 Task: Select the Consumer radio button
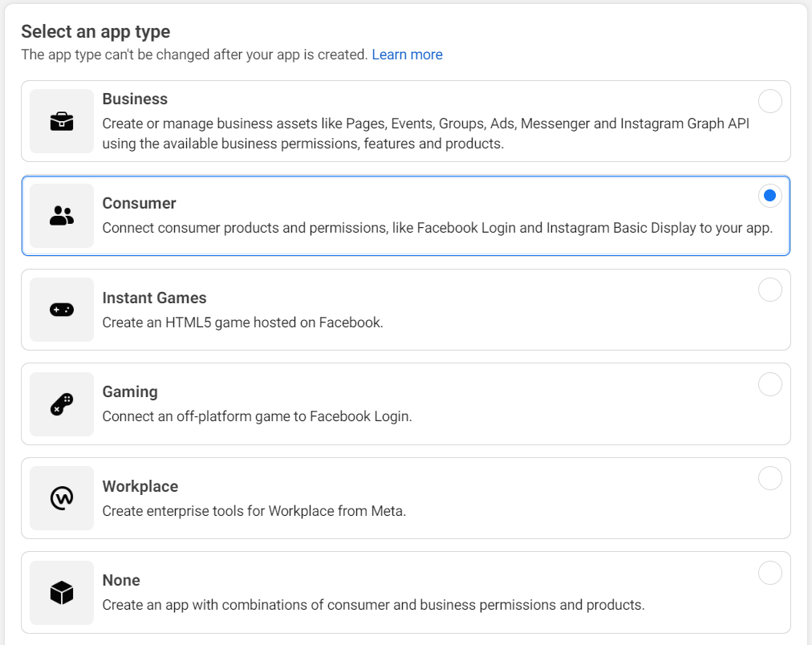[x=770, y=196]
